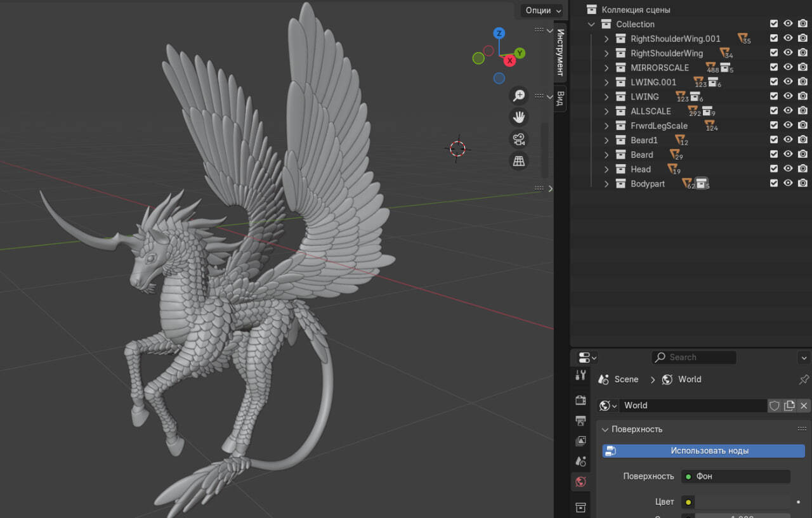
Task: Unlink the World datablock with X
Action: point(804,406)
